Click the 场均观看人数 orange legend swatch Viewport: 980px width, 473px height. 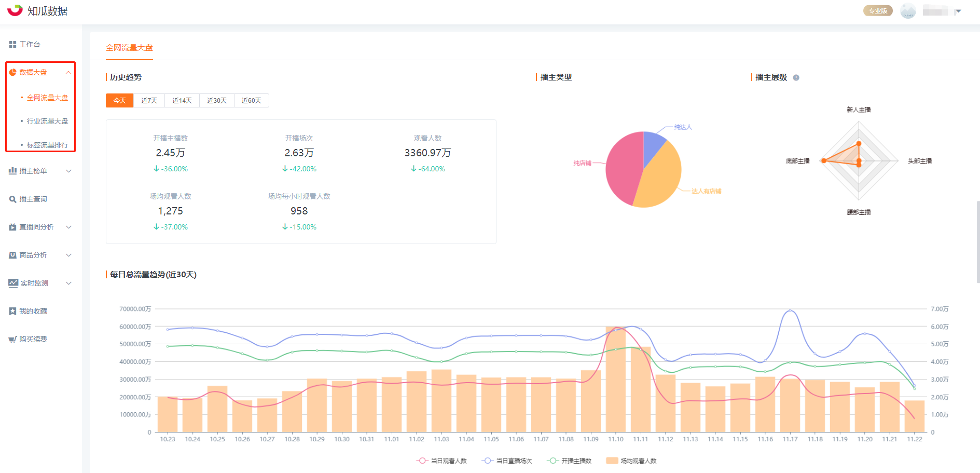(612, 461)
